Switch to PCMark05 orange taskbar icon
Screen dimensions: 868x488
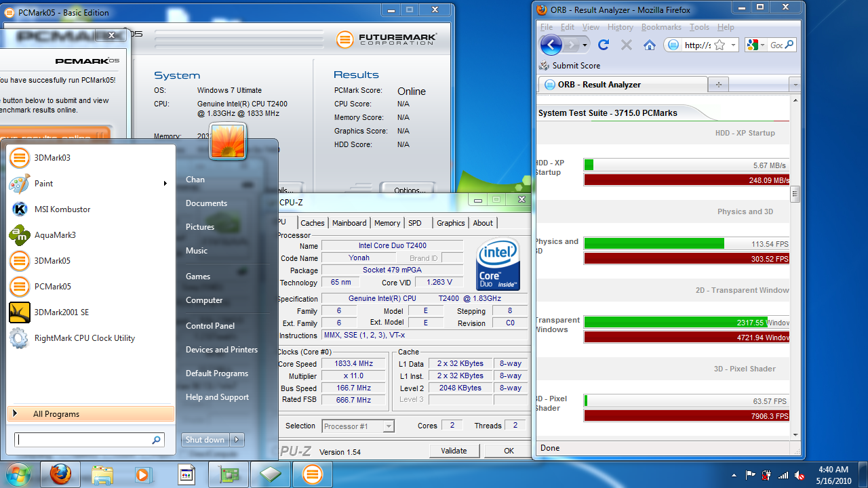click(313, 474)
